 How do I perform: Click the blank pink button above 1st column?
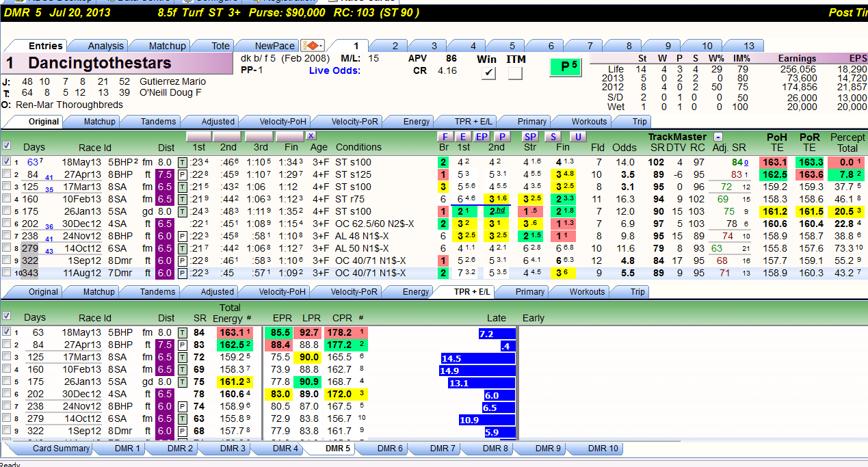pos(198,137)
